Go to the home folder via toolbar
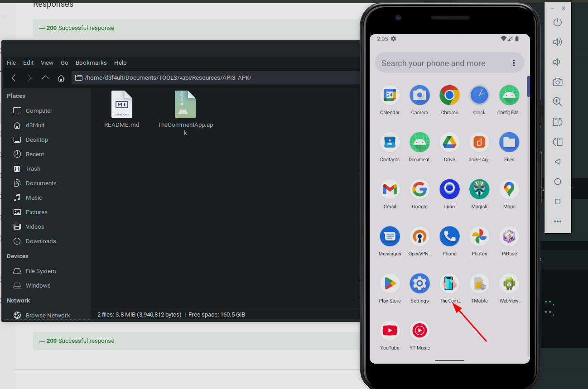 (61, 78)
